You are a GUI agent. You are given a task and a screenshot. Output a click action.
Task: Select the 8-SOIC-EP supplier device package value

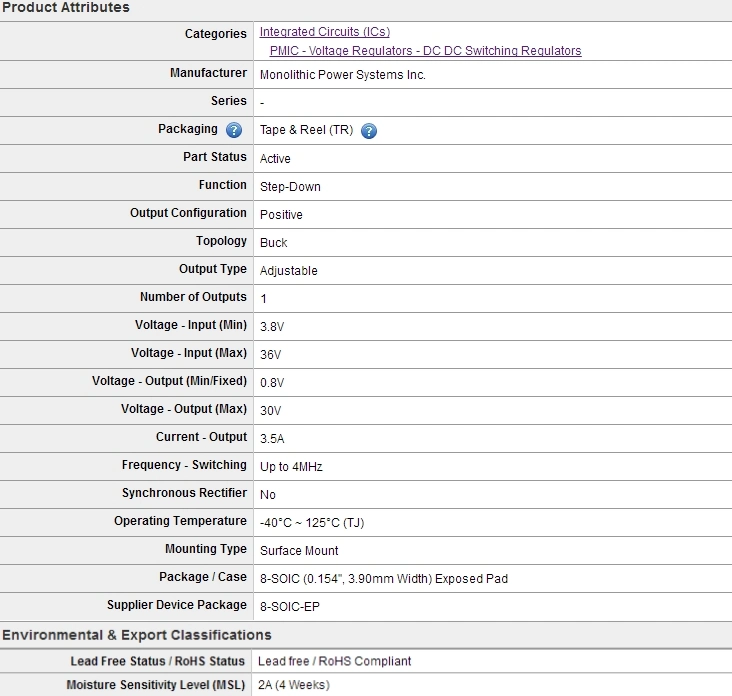(290, 607)
